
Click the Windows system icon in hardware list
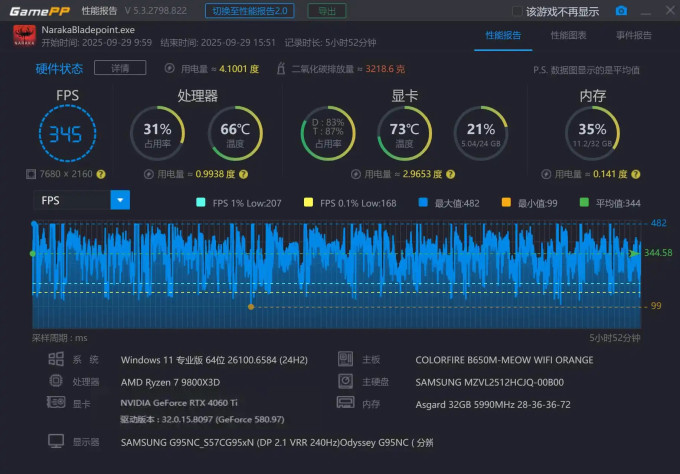(x=56, y=359)
